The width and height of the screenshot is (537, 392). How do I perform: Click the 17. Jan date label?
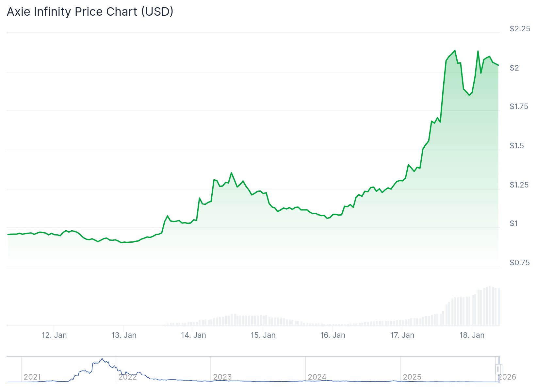click(402, 335)
